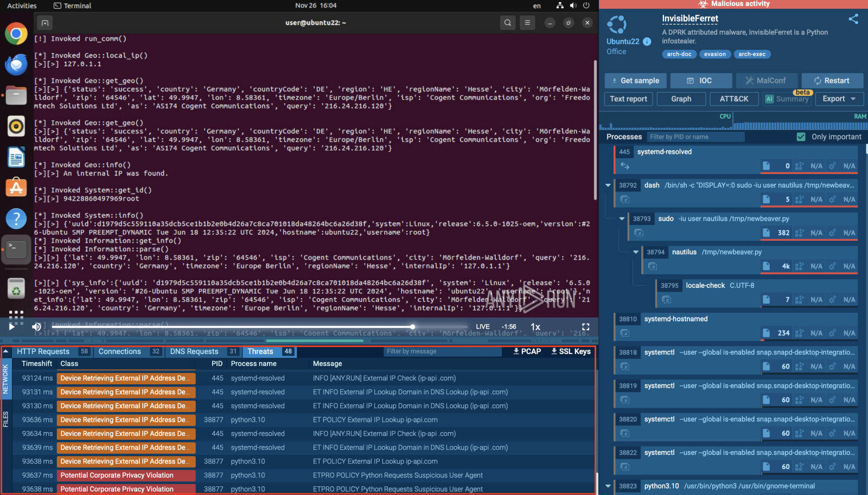
Task: Open the terminal hamburger menu
Action: tap(527, 23)
